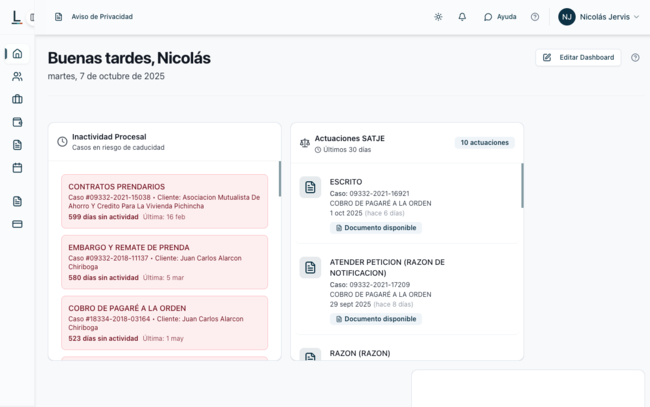The width and height of the screenshot is (650, 407).
Task: Toggle light/dark theme sun icon
Action: click(438, 17)
